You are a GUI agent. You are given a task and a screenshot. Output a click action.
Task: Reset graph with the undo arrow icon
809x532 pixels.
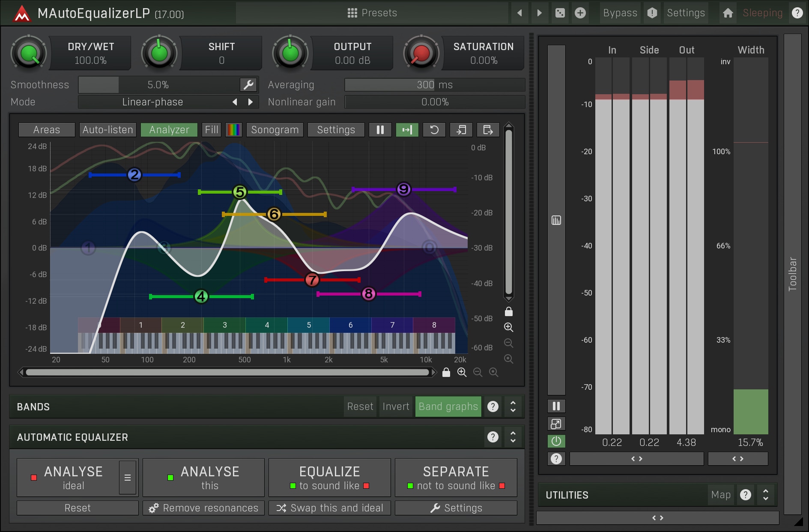pyautogui.click(x=434, y=130)
